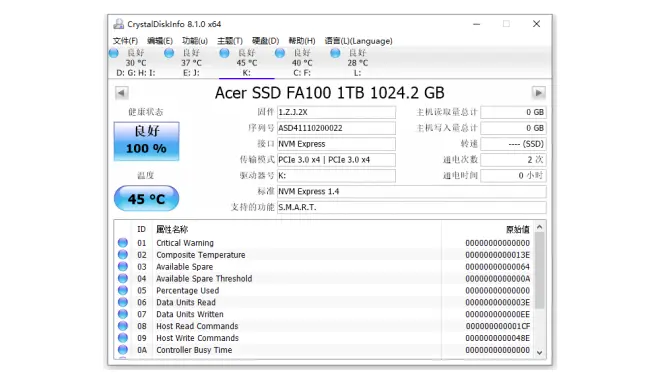Click raw value 0000000000048E
The image size is (660, 378).
[x=498, y=338]
